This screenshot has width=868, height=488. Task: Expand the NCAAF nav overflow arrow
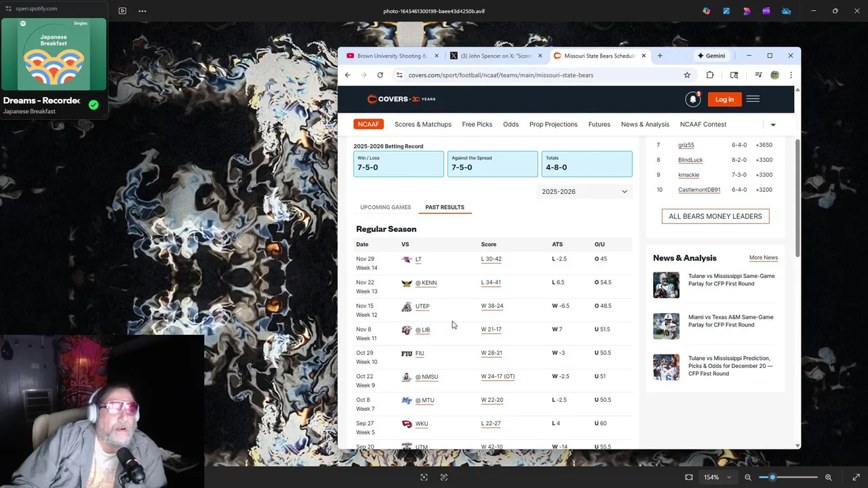coord(773,125)
